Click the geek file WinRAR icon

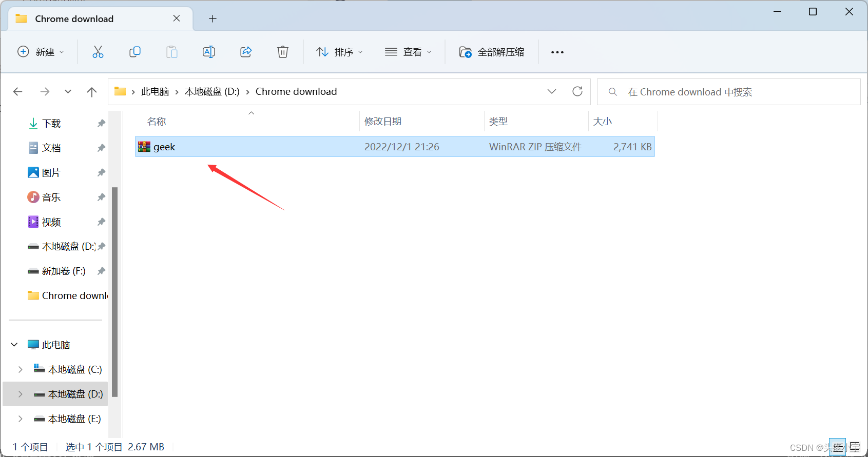click(144, 147)
